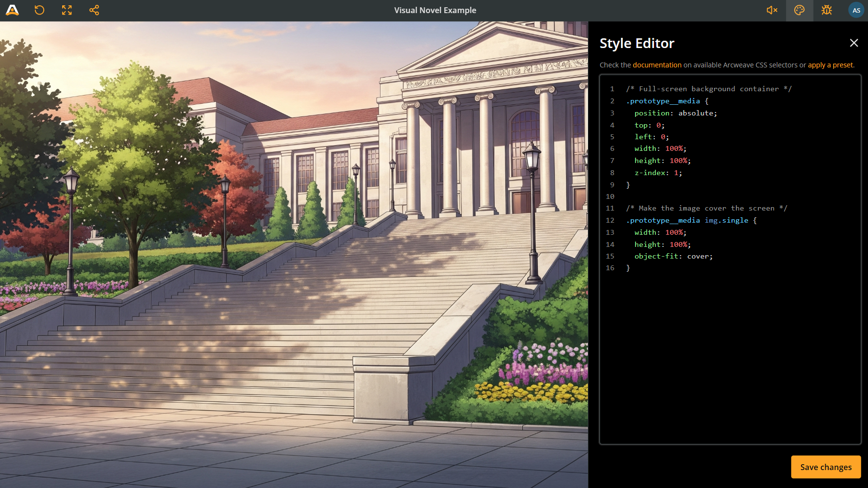The width and height of the screenshot is (868, 488).
Task: Click the z-index value on line 8
Action: tap(677, 173)
